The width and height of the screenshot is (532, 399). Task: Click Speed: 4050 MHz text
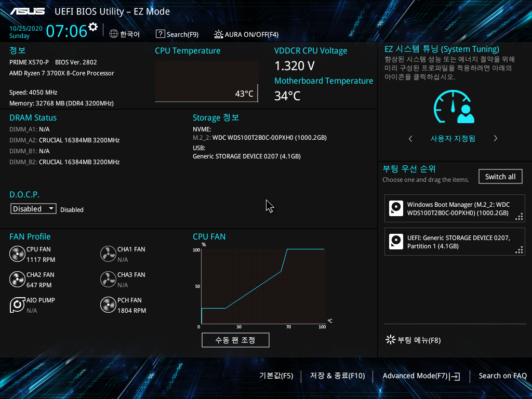tap(33, 92)
